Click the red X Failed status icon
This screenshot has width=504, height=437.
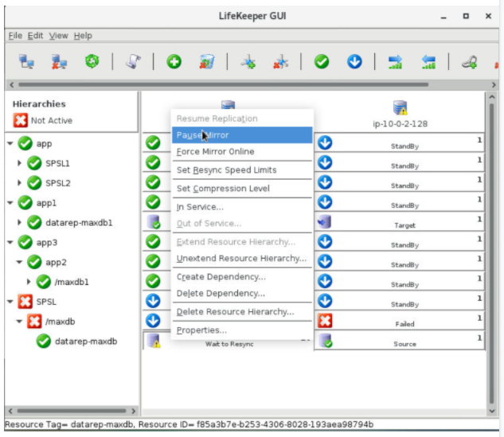tap(325, 320)
